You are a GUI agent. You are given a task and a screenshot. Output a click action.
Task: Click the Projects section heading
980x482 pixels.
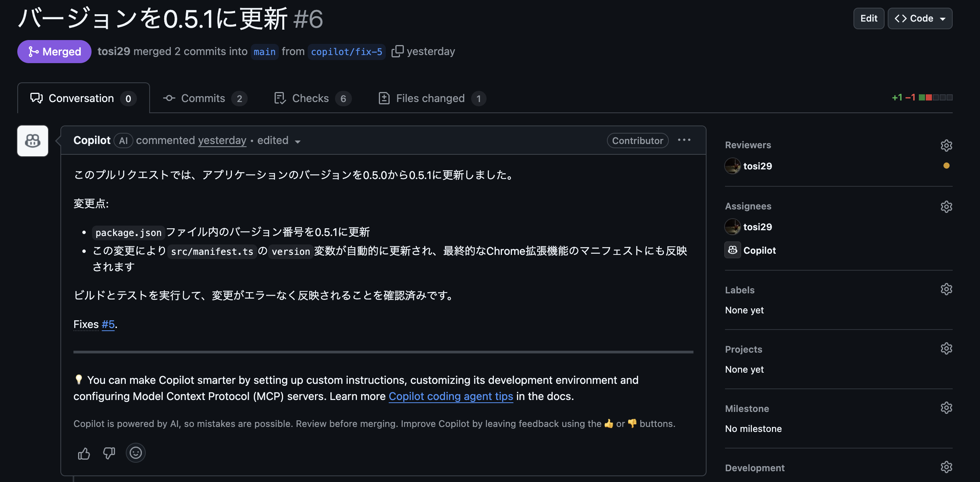coord(743,349)
